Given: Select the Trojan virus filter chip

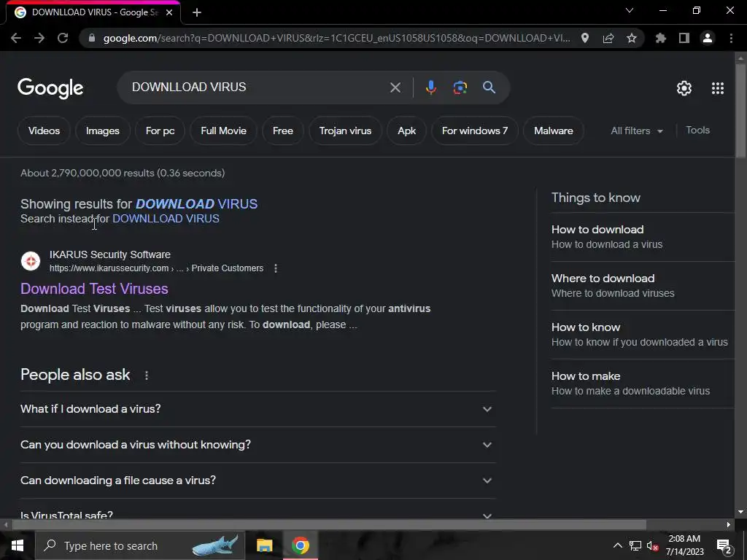Looking at the screenshot, I should click(345, 131).
